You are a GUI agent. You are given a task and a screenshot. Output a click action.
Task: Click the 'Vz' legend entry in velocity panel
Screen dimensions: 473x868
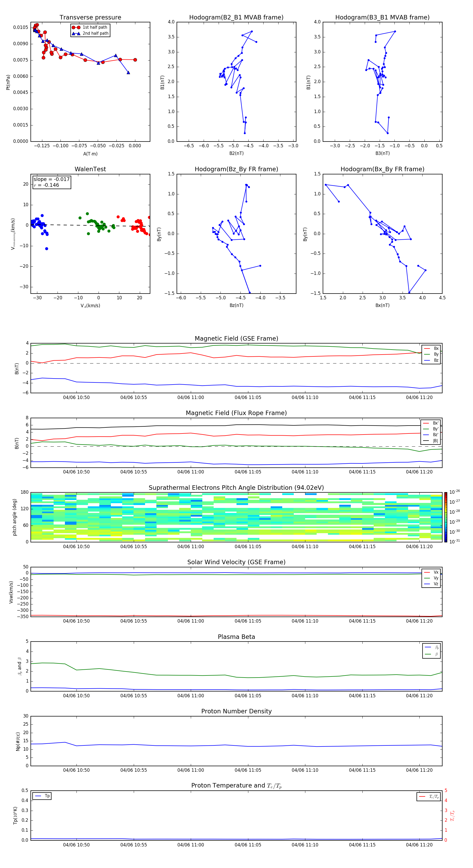coord(431,584)
